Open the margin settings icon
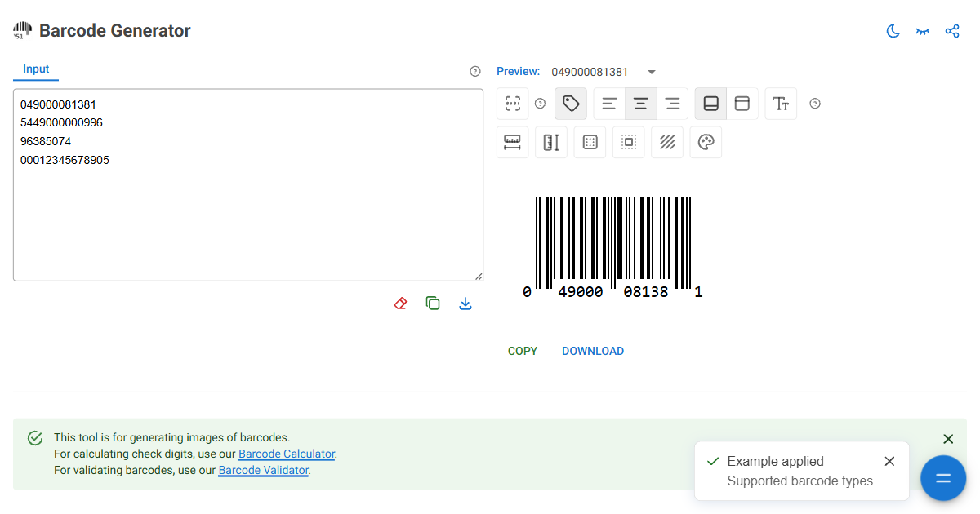Image resolution: width=980 pixels, height=514 pixels. pyautogui.click(x=628, y=142)
